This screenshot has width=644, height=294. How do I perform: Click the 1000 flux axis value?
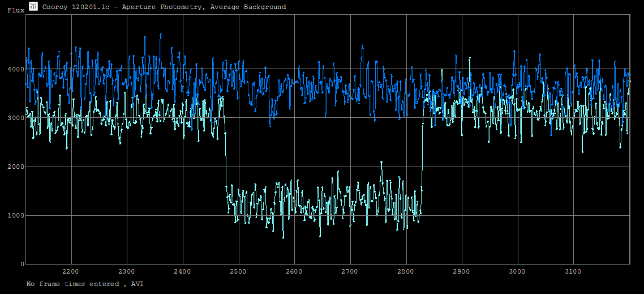coord(17,215)
